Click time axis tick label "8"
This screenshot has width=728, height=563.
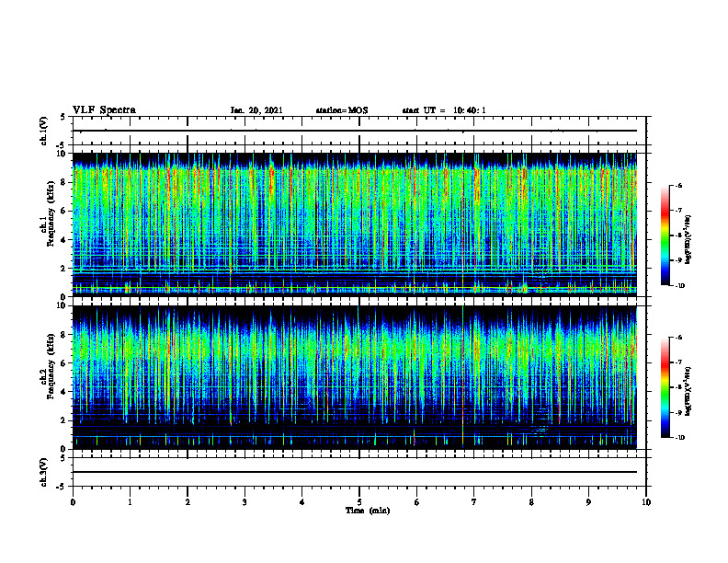pos(531,502)
